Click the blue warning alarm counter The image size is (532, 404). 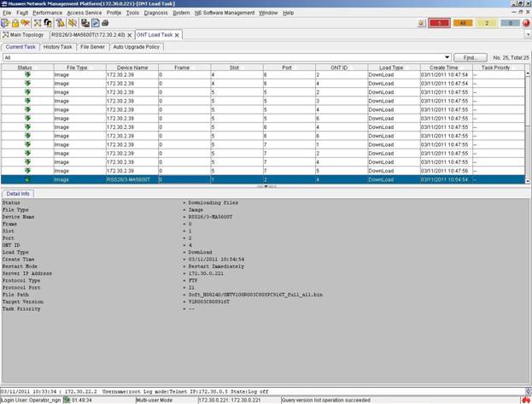pos(510,23)
